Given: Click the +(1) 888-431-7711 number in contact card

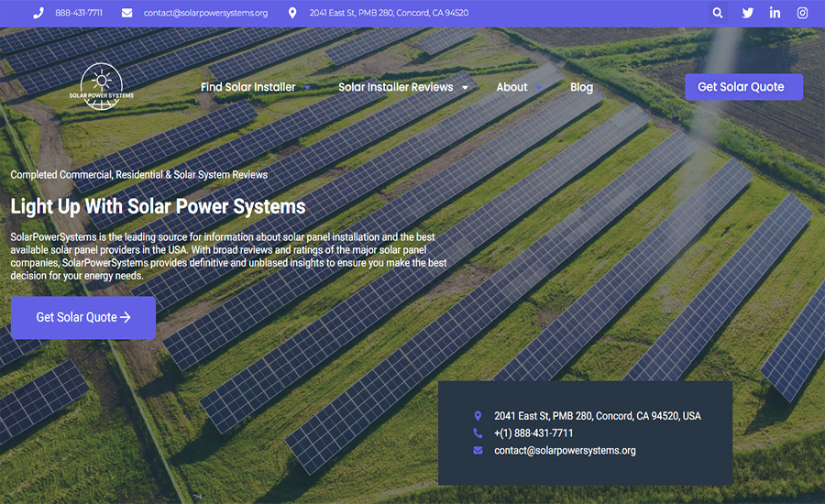Looking at the screenshot, I should 533,433.
